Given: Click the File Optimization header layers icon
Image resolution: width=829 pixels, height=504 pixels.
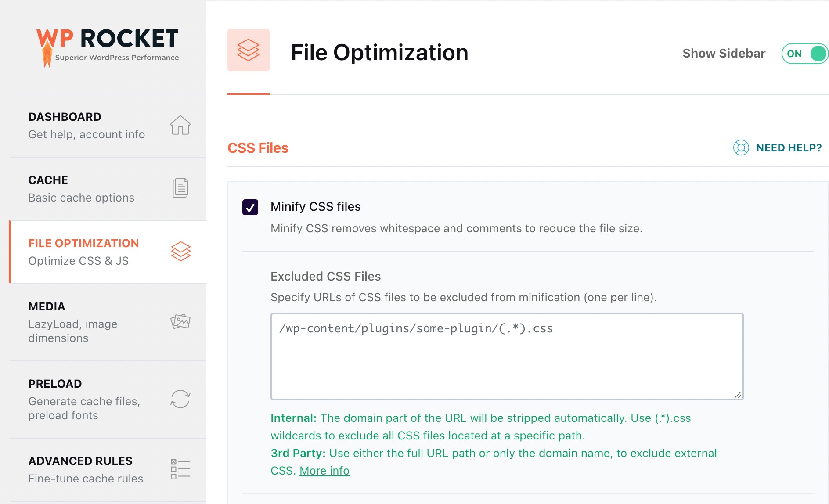Looking at the screenshot, I should 248,50.
